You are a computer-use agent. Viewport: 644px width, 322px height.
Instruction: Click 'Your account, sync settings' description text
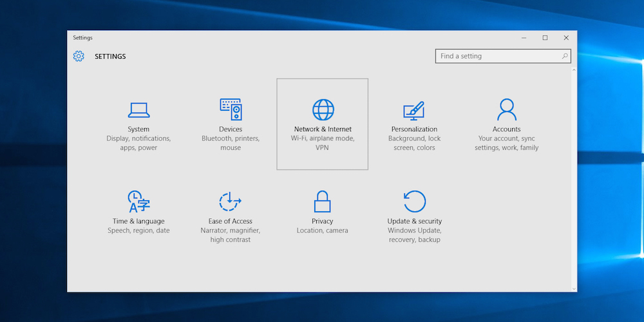coord(507,143)
